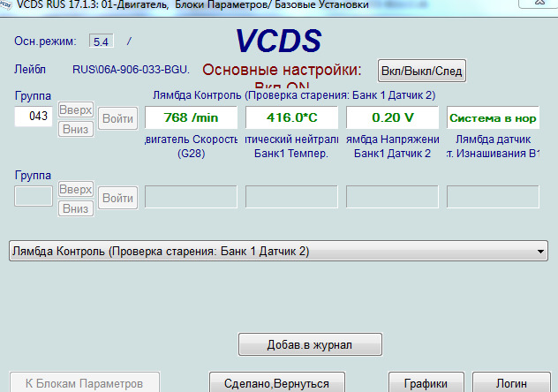Screen dimensions: 558x392
Task: Click the last empty value box in second group
Action: 493,197
